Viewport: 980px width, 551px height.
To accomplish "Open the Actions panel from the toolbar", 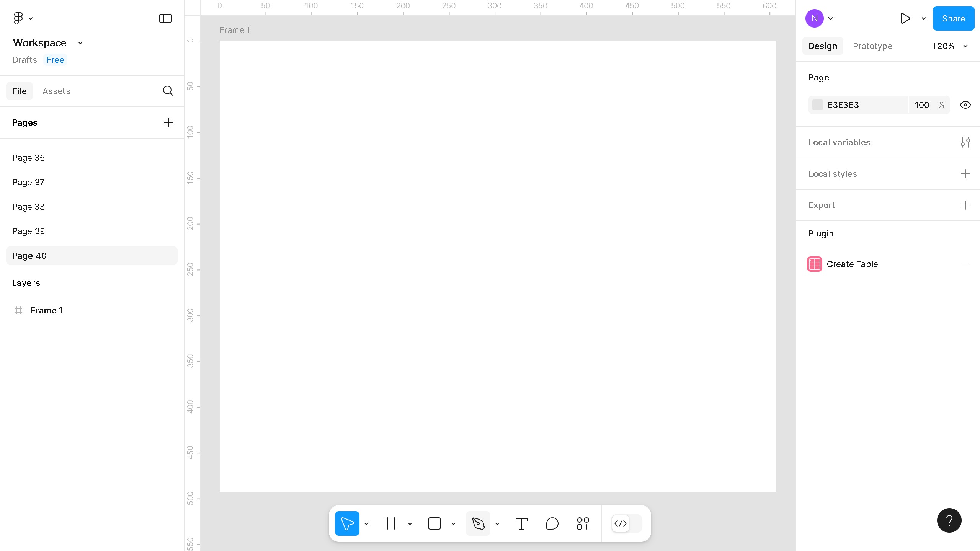I will click(x=582, y=523).
